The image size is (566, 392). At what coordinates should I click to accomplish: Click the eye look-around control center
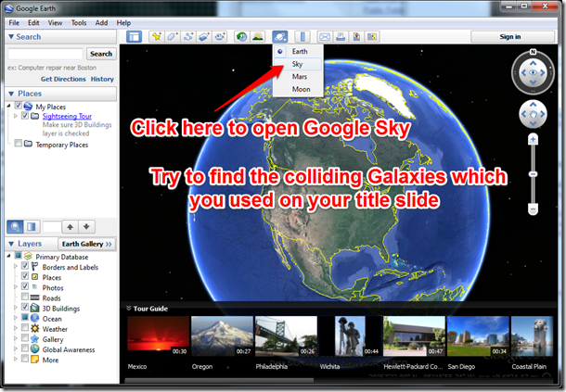pos(533,73)
